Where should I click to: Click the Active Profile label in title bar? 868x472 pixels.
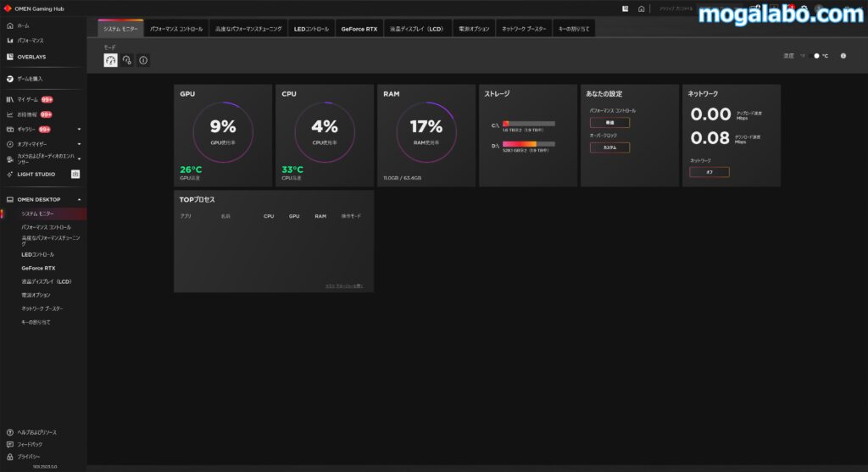click(x=676, y=8)
